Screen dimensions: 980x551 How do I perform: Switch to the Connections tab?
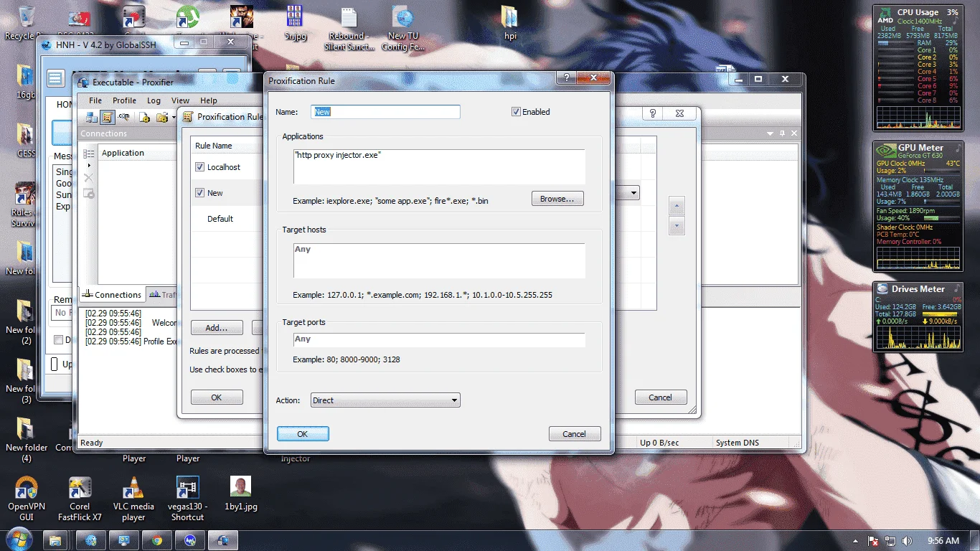pyautogui.click(x=112, y=295)
